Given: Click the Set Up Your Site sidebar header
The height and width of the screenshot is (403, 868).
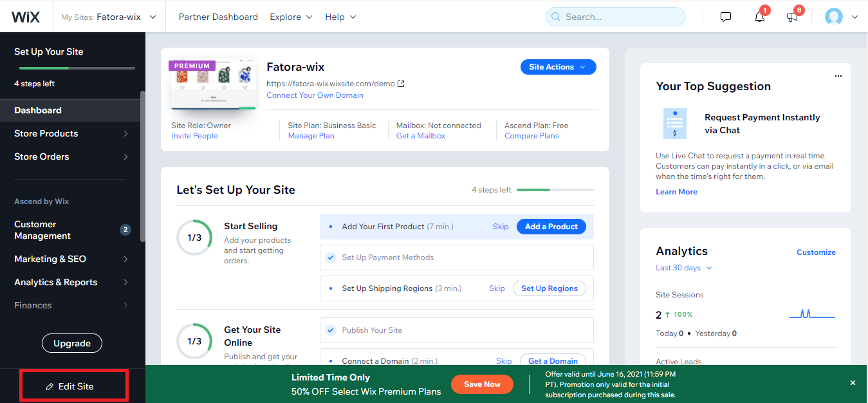Looking at the screenshot, I should 49,52.
